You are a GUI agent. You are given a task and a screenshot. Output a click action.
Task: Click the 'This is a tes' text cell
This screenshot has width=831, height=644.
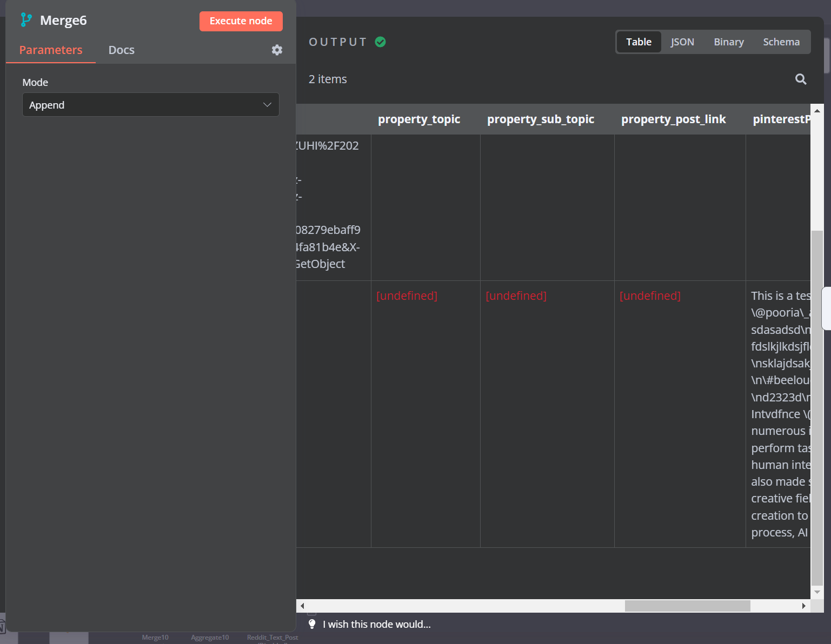(778, 414)
